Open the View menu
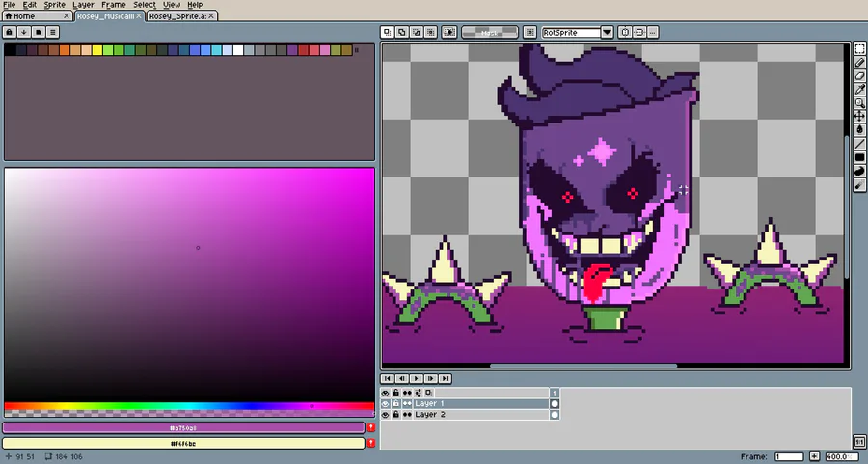868x464 pixels. tap(172, 5)
